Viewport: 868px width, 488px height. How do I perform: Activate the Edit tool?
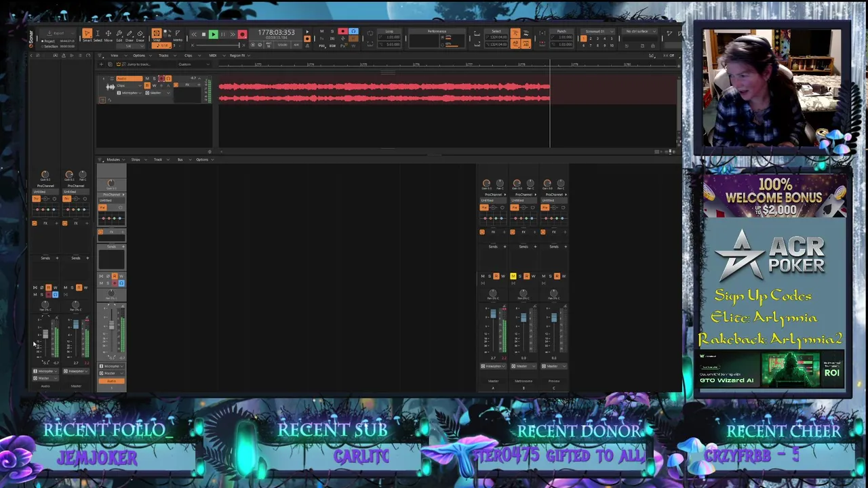point(119,34)
